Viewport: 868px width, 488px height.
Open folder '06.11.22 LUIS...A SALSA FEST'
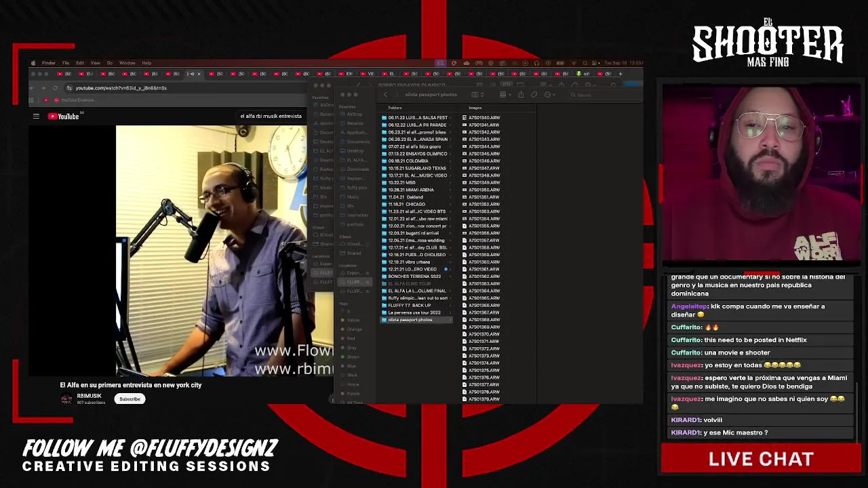417,117
